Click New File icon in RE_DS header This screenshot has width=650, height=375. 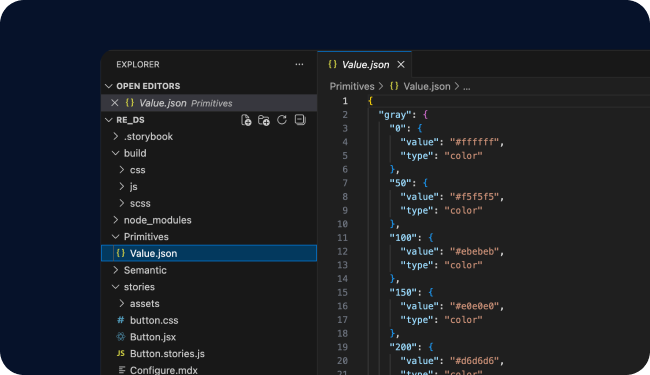click(246, 120)
